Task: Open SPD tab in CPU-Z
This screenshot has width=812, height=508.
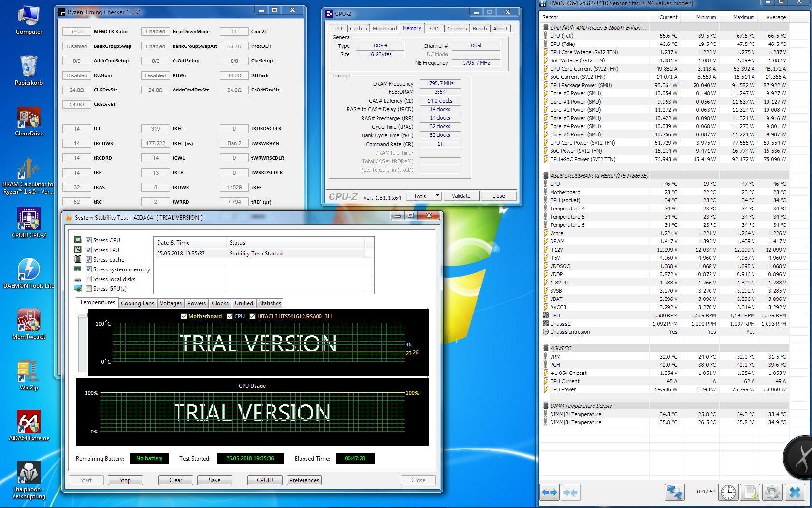Action: coord(434,29)
